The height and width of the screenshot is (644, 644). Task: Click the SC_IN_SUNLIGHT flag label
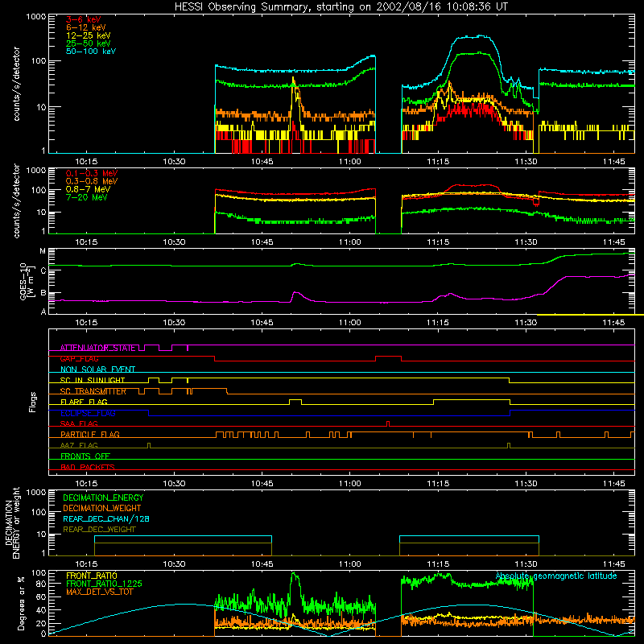pos(93,380)
